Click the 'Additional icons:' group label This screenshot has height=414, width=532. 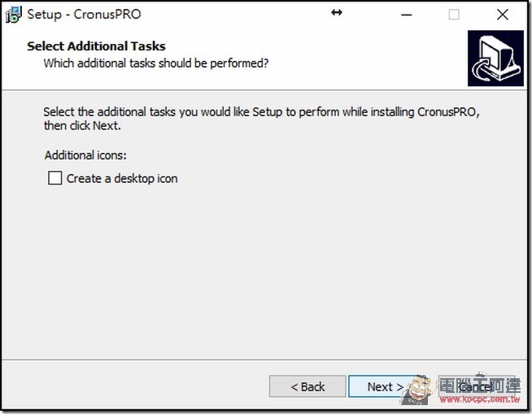coord(85,155)
